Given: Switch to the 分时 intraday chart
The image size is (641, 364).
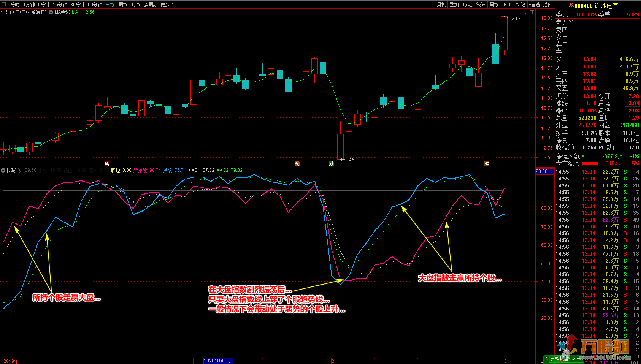Looking at the screenshot, I should coord(15,5).
